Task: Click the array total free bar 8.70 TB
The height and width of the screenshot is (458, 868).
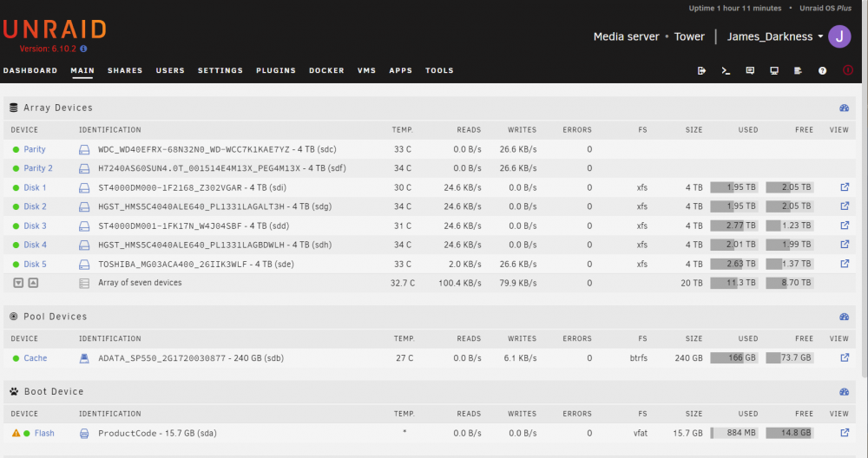Action: 789,283
